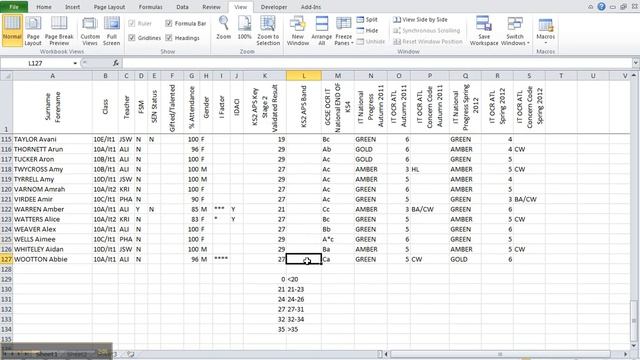This screenshot has width=640, height=360.
Task: Click horizontal scrollbar right arrow
Action: pyautogui.click(x=626, y=354)
